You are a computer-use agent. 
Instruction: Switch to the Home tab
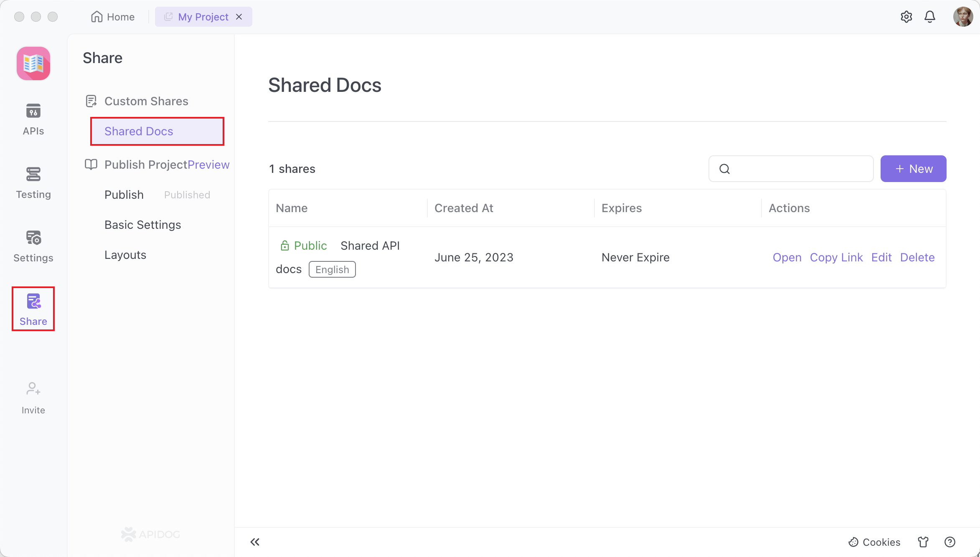click(x=113, y=17)
